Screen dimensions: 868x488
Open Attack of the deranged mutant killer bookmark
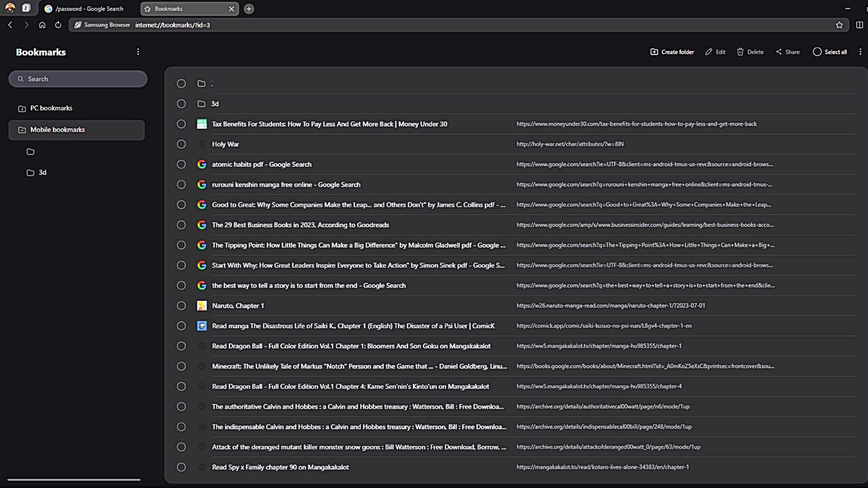point(359,447)
